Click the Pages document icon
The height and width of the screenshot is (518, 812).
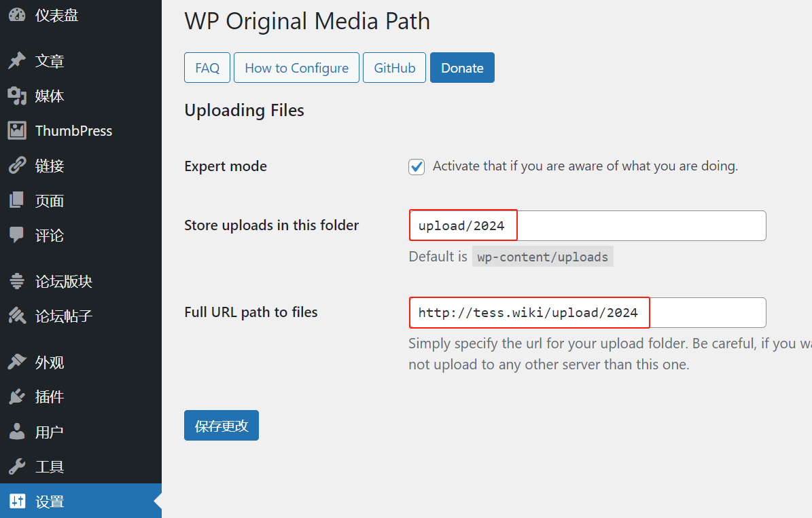coord(17,201)
